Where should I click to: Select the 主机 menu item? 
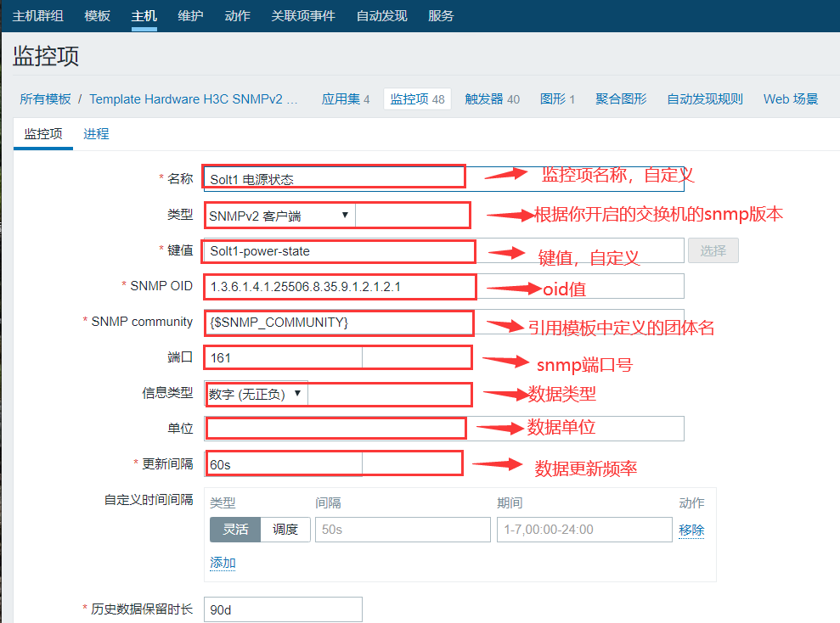[144, 16]
